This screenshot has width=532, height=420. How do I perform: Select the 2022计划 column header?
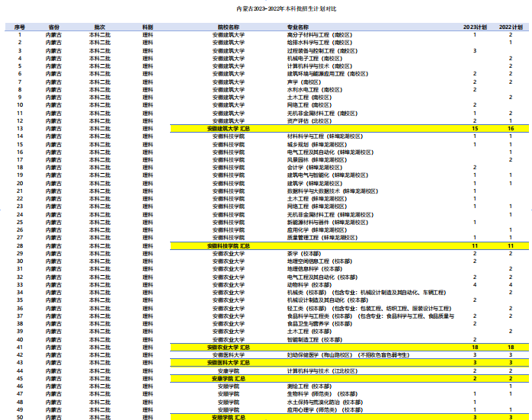pos(511,27)
